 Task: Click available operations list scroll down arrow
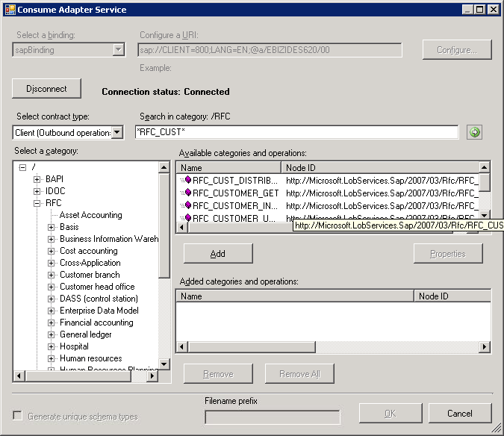pos(485,214)
